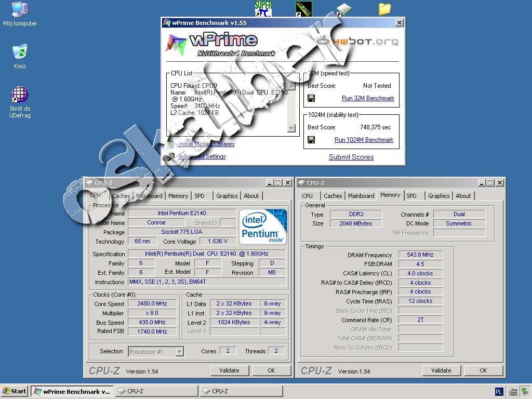
Task: Close the wPrime Benchmark window
Action: [400, 23]
